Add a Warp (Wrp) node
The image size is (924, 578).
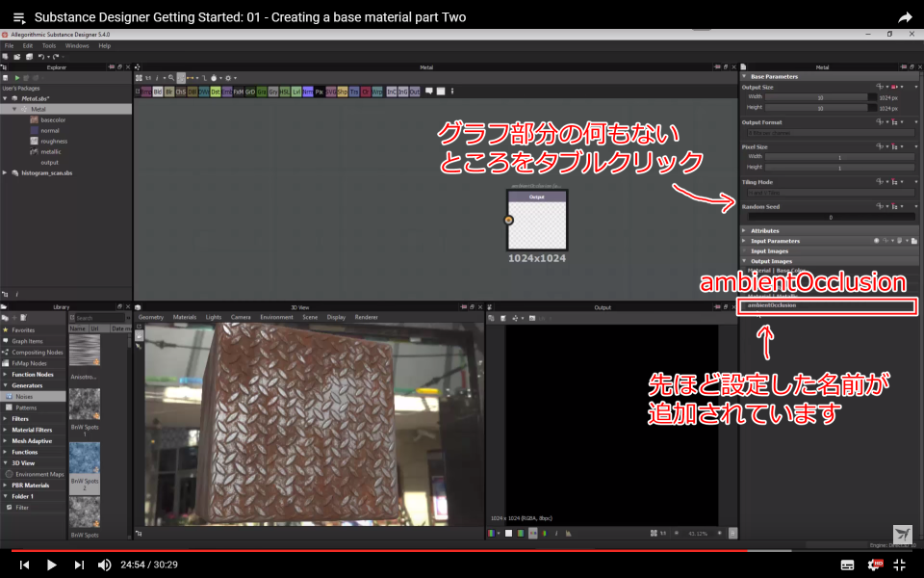coord(377,92)
